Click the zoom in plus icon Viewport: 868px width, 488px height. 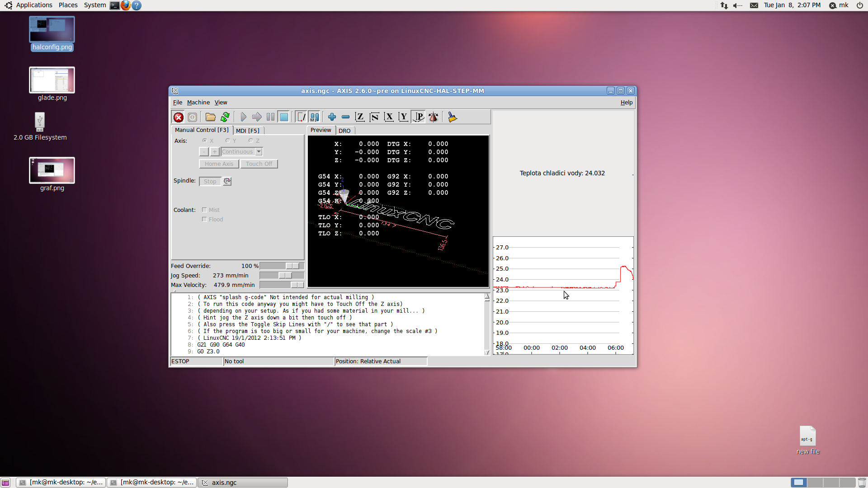coord(332,117)
